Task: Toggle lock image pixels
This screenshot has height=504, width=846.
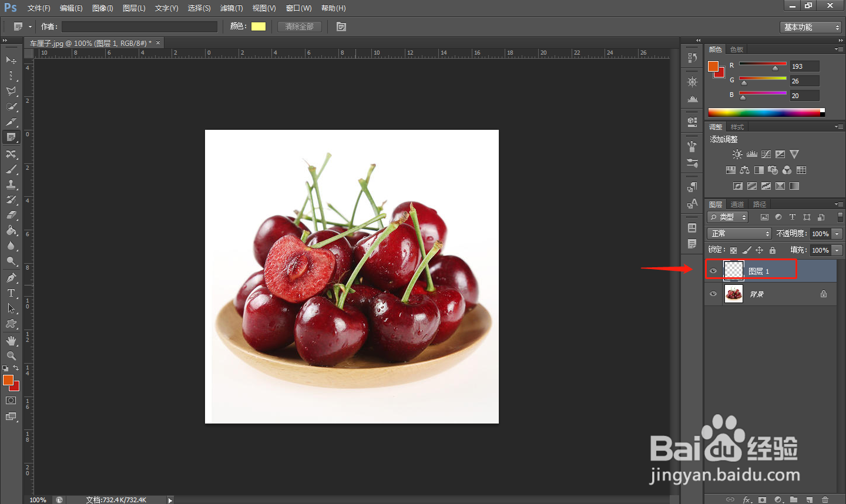Action: [x=747, y=250]
